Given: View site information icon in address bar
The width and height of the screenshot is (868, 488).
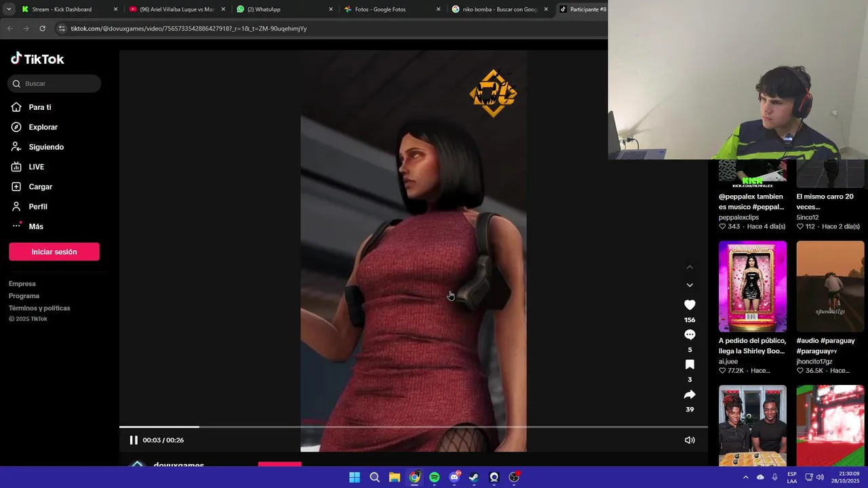Looking at the screenshot, I should click(x=62, y=28).
